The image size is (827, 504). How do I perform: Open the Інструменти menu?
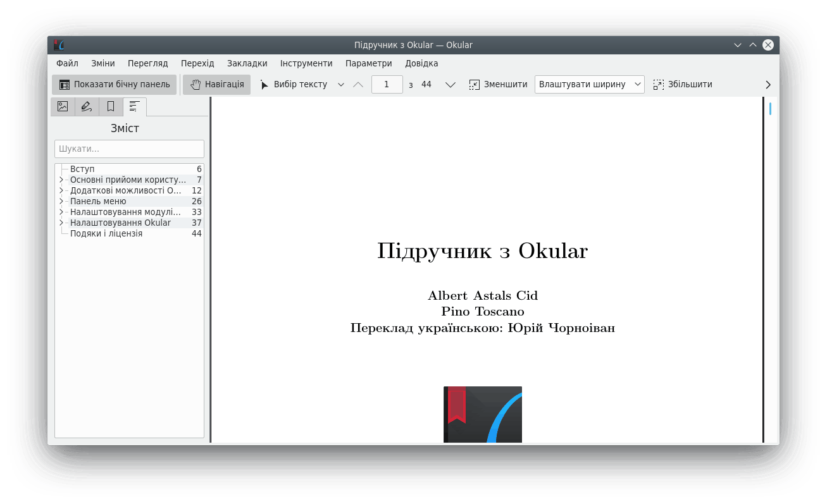(306, 63)
